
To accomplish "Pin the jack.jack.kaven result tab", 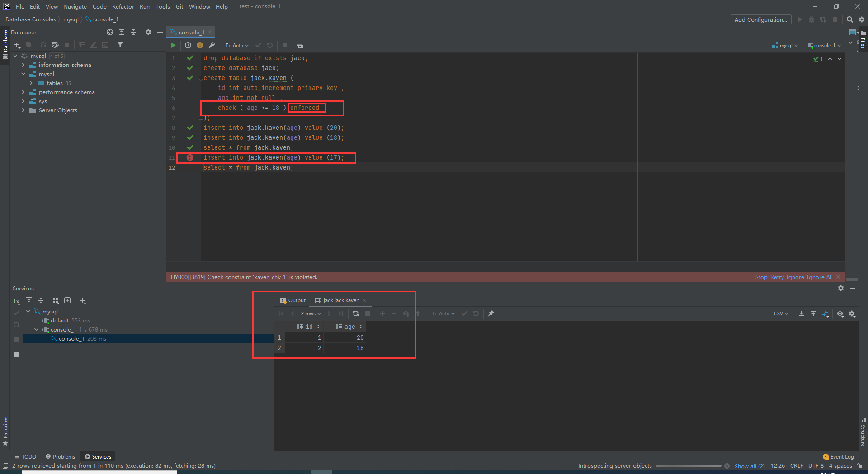I will point(491,313).
